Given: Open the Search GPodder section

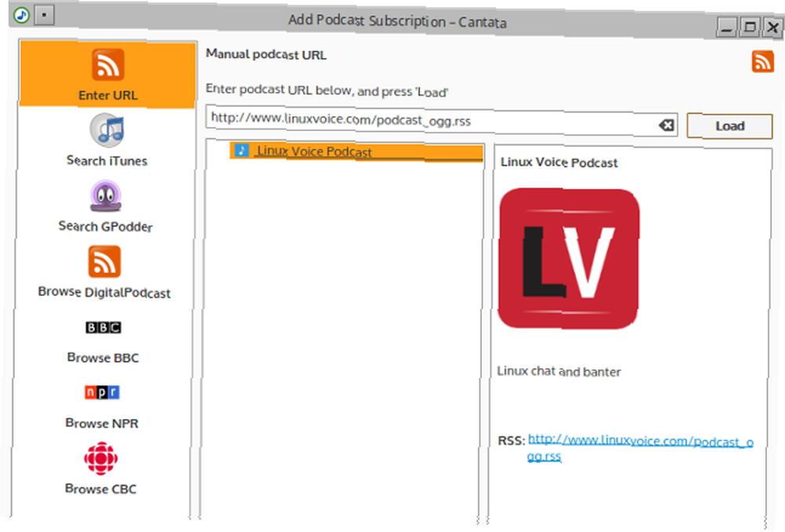Looking at the screenshot, I should click(x=106, y=206).
